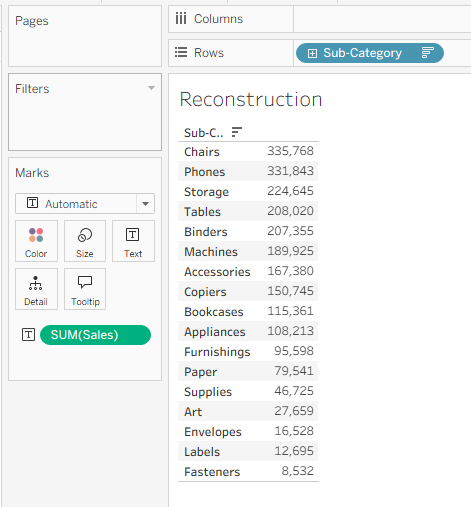Open the Tooltip marks card
471x507 pixels.
[85, 289]
